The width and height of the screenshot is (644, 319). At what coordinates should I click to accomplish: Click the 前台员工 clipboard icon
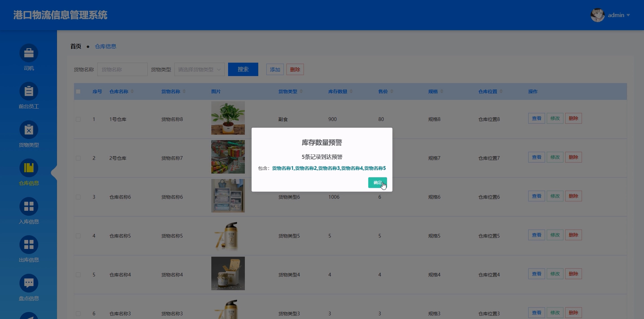[x=29, y=91]
